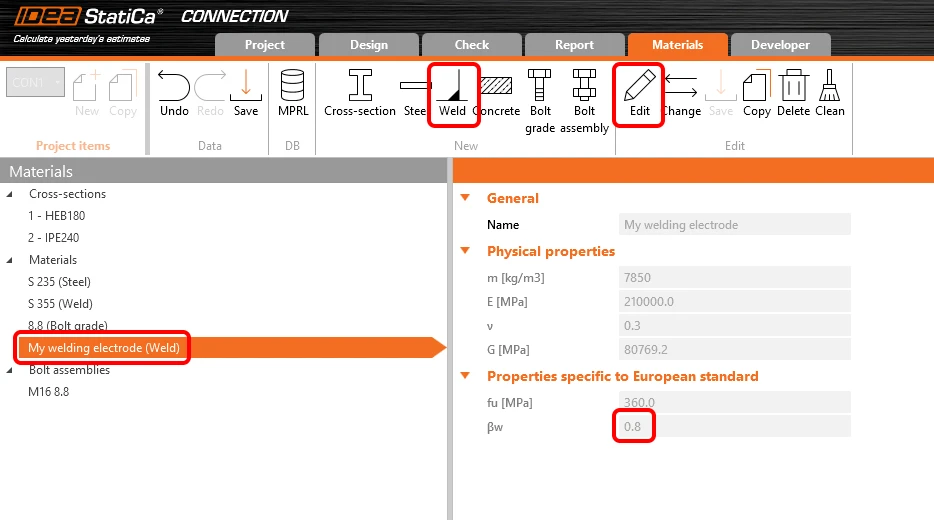The height and width of the screenshot is (520, 934).
Task: Collapse the Cross-sections tree node
Action: (x=10, y=194)
